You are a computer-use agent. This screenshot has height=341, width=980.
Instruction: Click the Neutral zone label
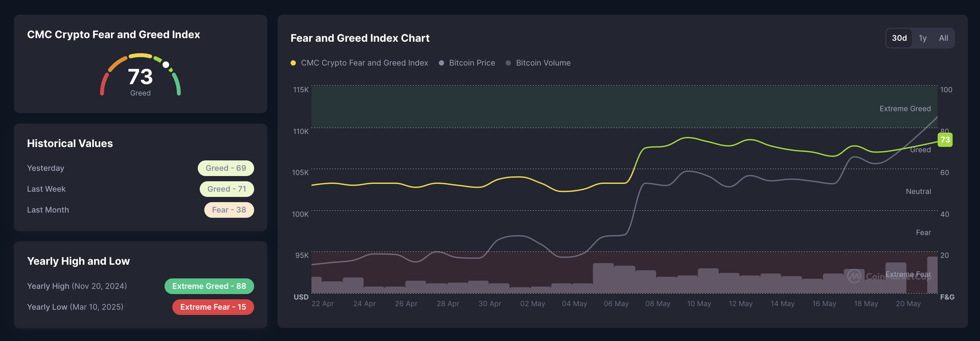click(x=918, y=191)
